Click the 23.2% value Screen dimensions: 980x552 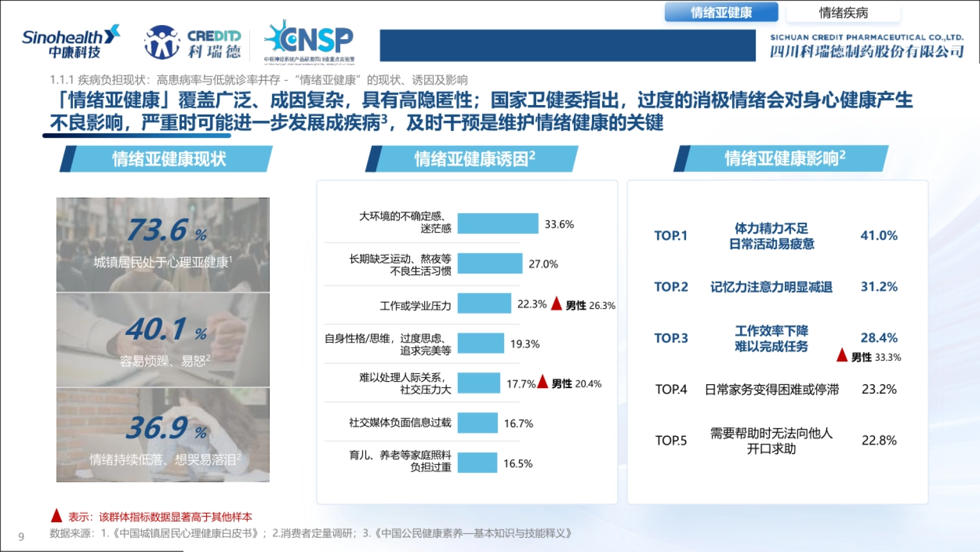879,389
